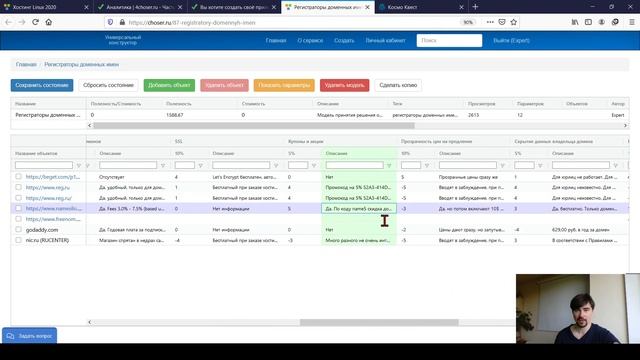Click object name filter input
The height and width of the screenshot is (360, 640).
(x=44, y=165)
